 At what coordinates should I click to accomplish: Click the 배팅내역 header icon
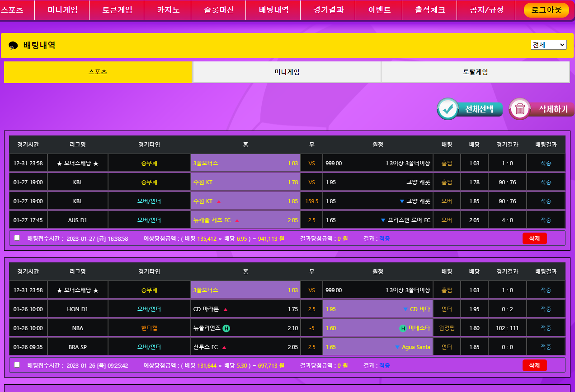pos(13,46)
